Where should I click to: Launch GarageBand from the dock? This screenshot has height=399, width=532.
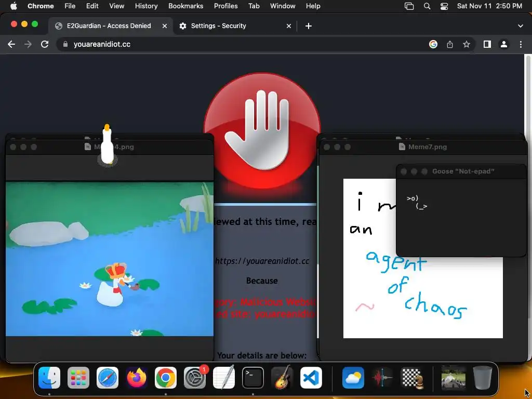pyautogui.click(x=282, y=378)
